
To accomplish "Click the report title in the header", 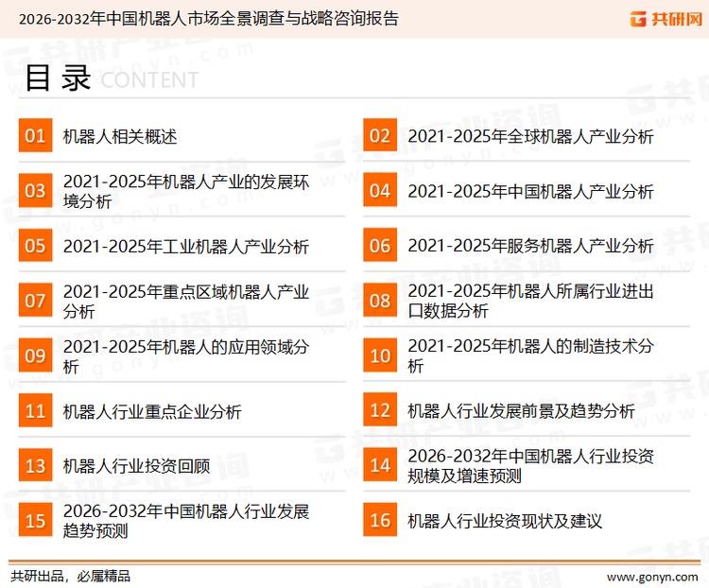I will [x=209, y=19].
